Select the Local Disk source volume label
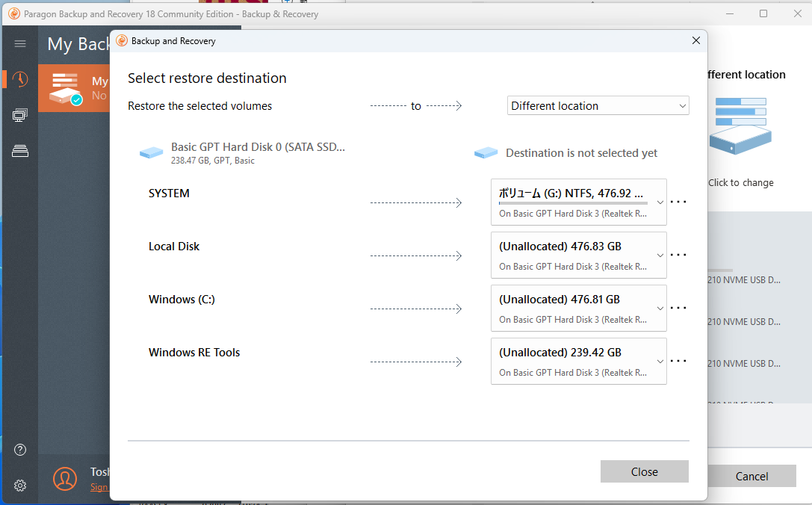812x505 pixels. [174, 247]
